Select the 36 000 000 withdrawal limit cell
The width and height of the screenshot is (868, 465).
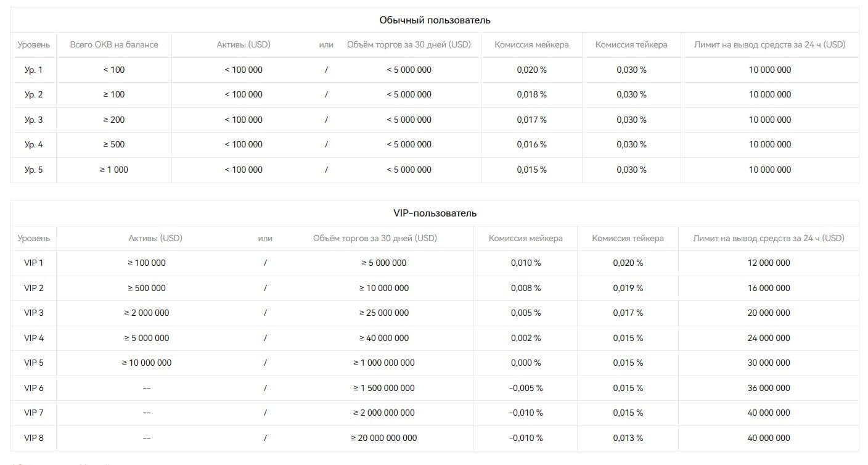[769, 388]
